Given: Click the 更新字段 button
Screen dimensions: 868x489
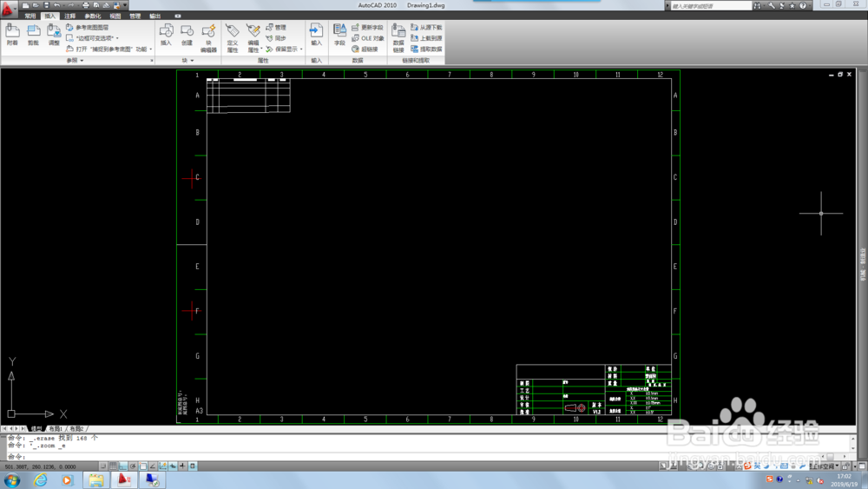Looking at the screenshot, I should click(367, 27).
